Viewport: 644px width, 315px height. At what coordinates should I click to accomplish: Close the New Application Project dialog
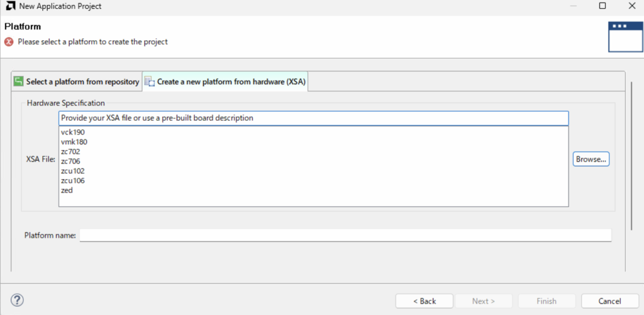tap(631, 6)
